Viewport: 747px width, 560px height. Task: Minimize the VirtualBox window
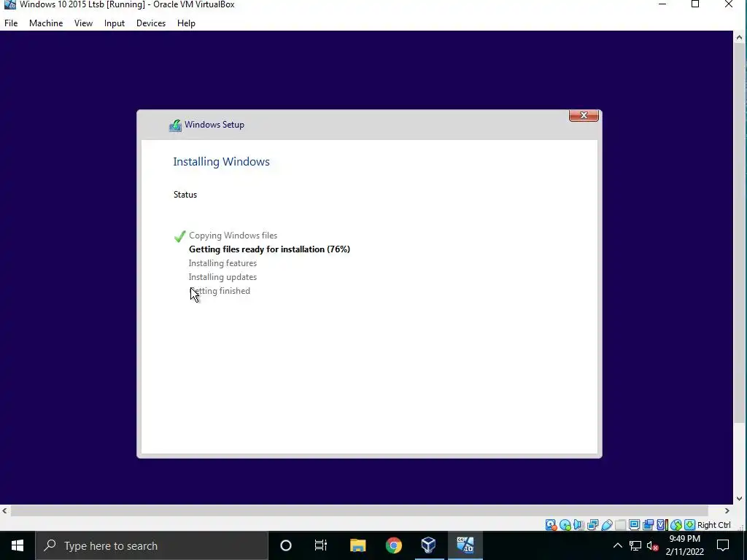coord(662,4)
